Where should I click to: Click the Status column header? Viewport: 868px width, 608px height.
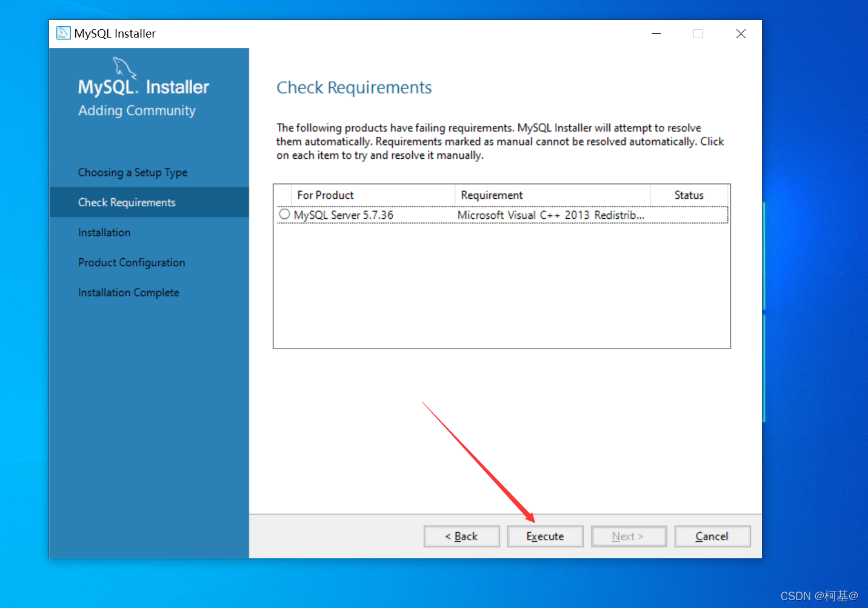coord(689,195)
